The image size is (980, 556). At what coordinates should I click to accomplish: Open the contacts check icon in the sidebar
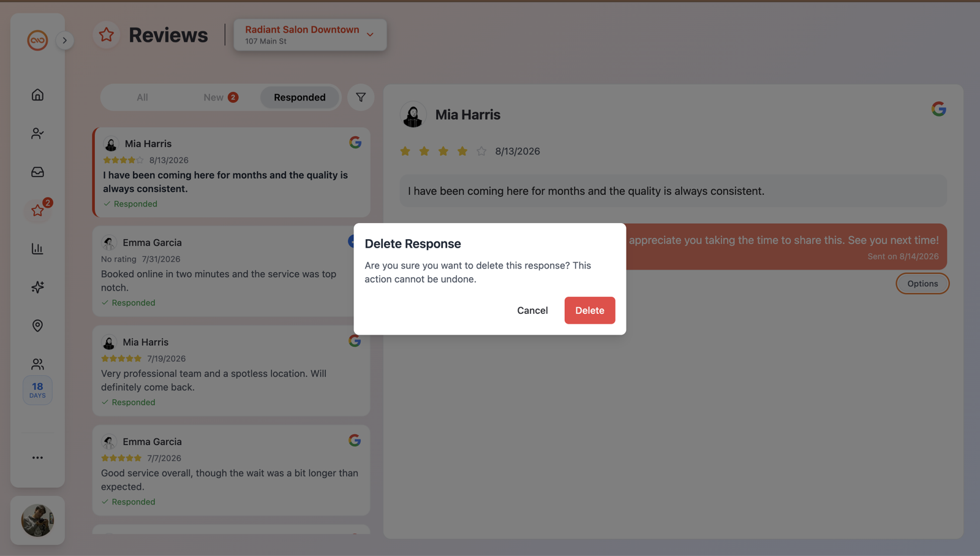pyautogui.click(x=37, y=133)
